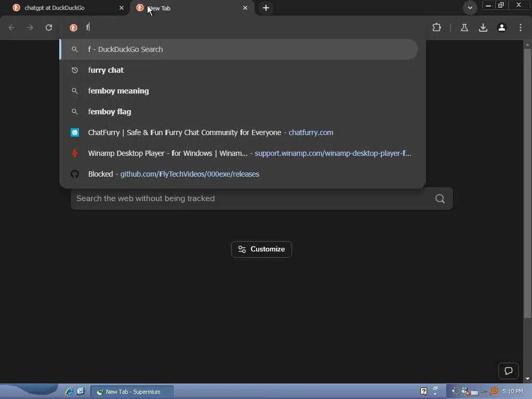Open the feedback chat bubble button
Viewport: 532px width, 399px height.
(x=508, y=371)
